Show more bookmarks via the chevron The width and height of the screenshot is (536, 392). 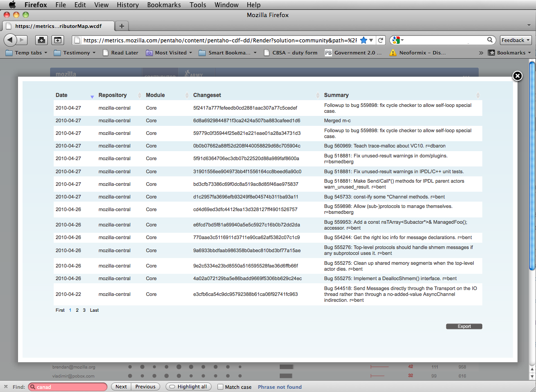pyautogui.click(x=481, y=53)
